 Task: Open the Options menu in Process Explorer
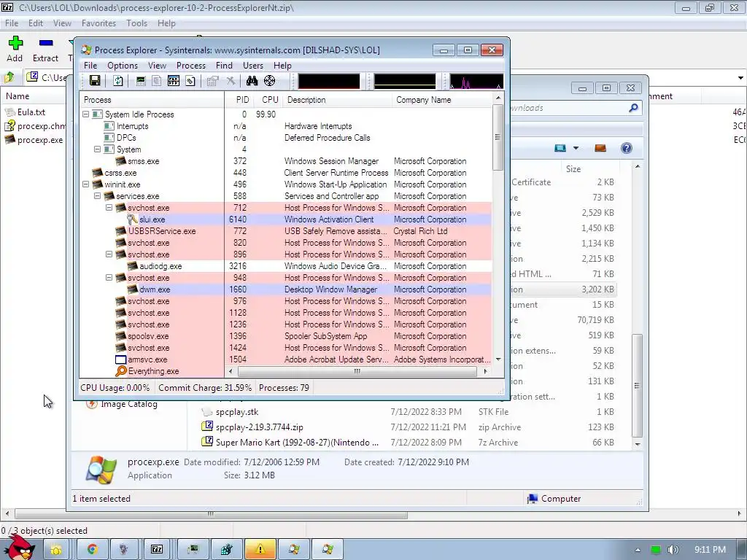pos(123,65)
